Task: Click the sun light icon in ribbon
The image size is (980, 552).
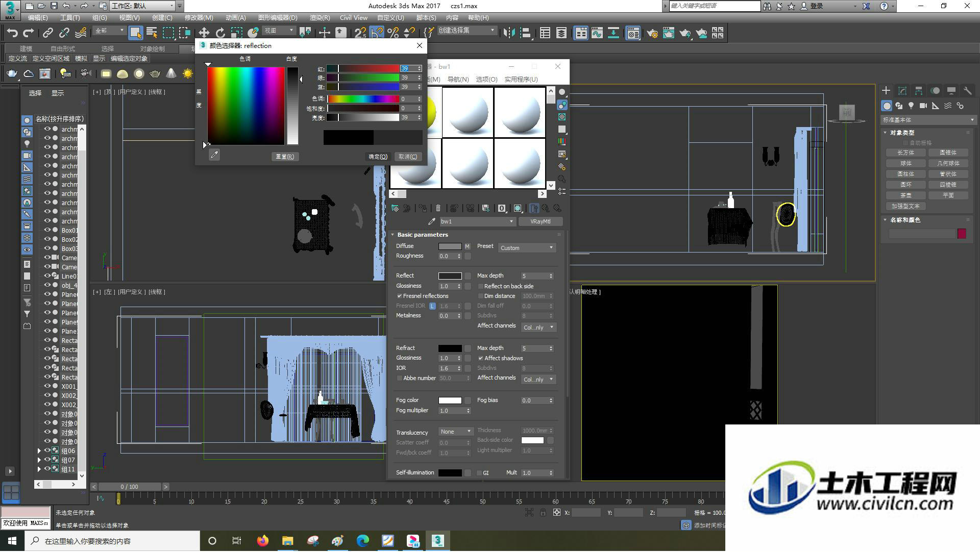Action: (188, 74)
